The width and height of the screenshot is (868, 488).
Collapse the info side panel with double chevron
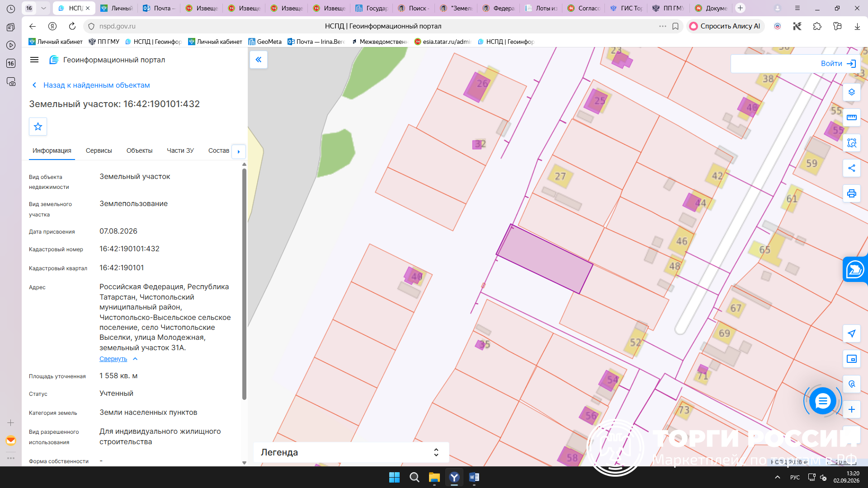(x=259, y=60)
